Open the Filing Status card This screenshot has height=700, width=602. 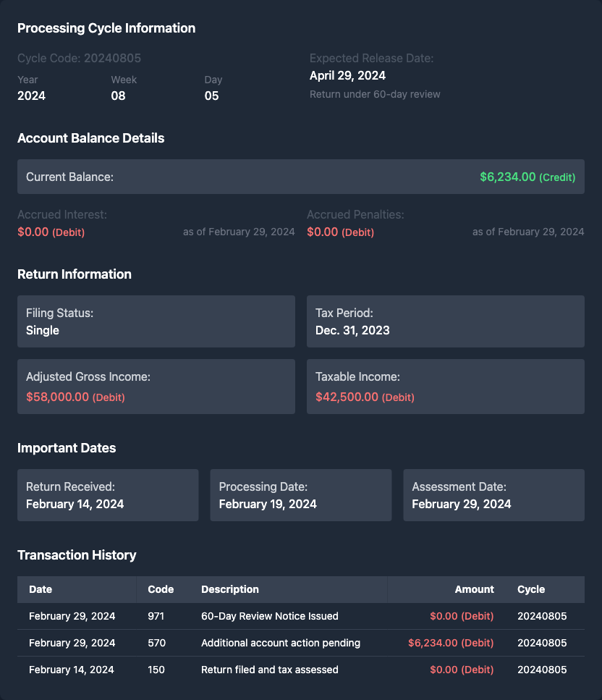(x=156, y=321)
